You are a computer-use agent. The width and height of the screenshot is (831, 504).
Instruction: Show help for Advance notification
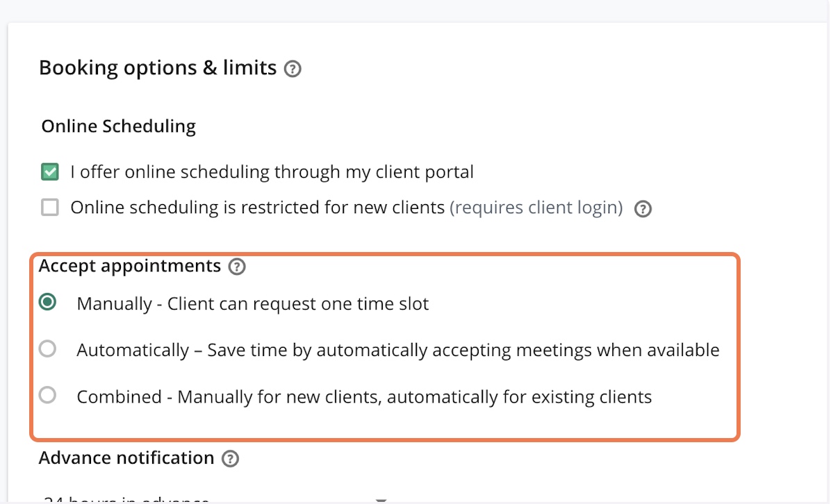[x=230, y=459]
